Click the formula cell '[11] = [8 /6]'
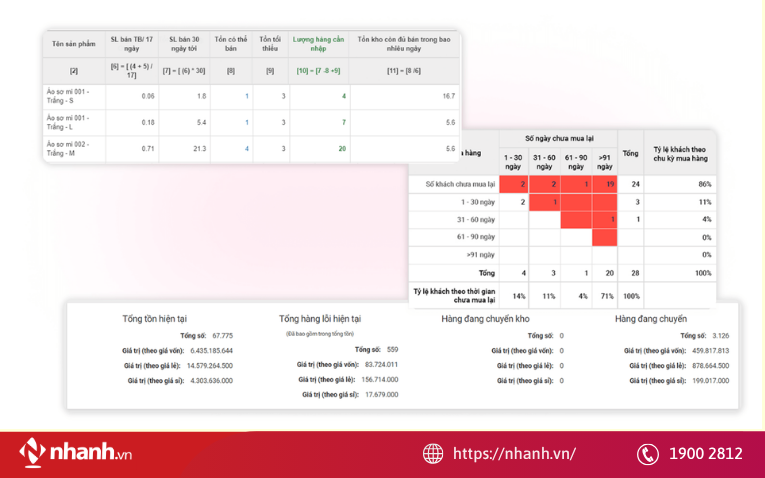765x478 pixels. click(404, 71)
